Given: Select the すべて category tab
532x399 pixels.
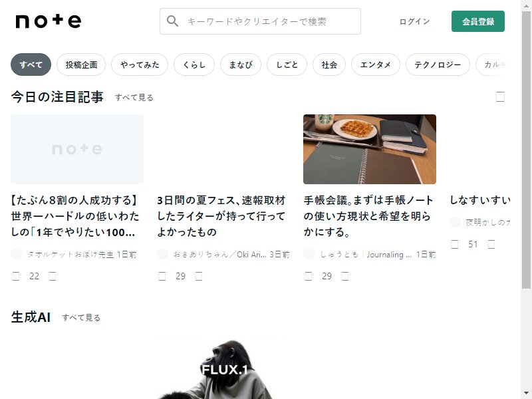Looking at the screenshot, I should pyautogui.click(x=31, y=65).
